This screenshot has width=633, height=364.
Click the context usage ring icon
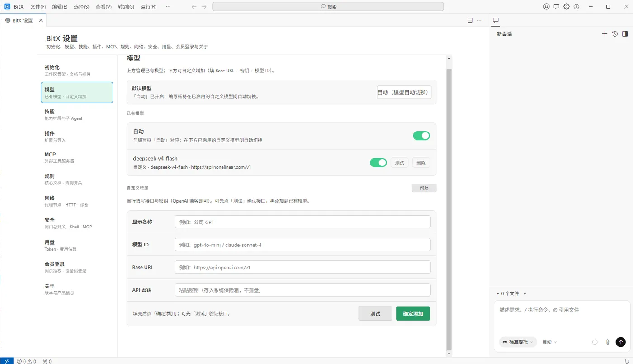[x=595, y=342]
